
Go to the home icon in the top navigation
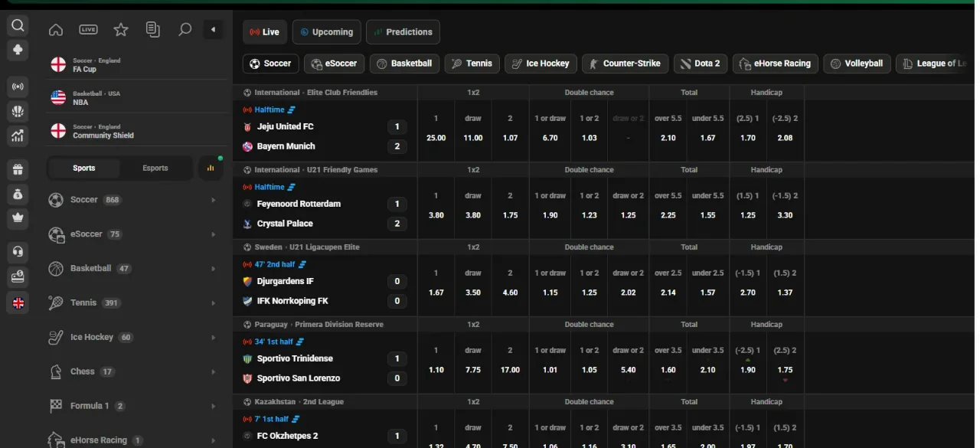tap(56, 30)
